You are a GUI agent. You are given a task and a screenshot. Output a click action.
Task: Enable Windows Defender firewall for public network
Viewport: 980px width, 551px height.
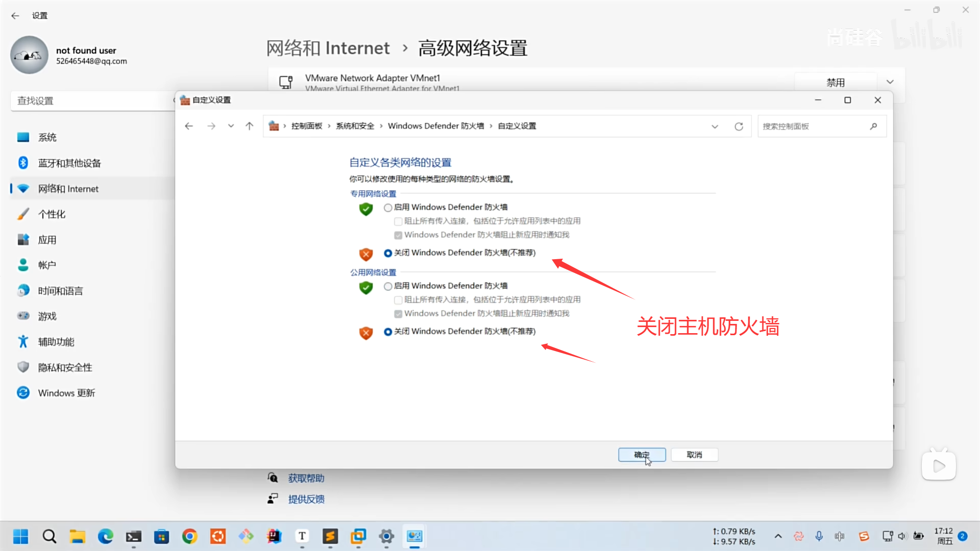(x=388, y=286)
